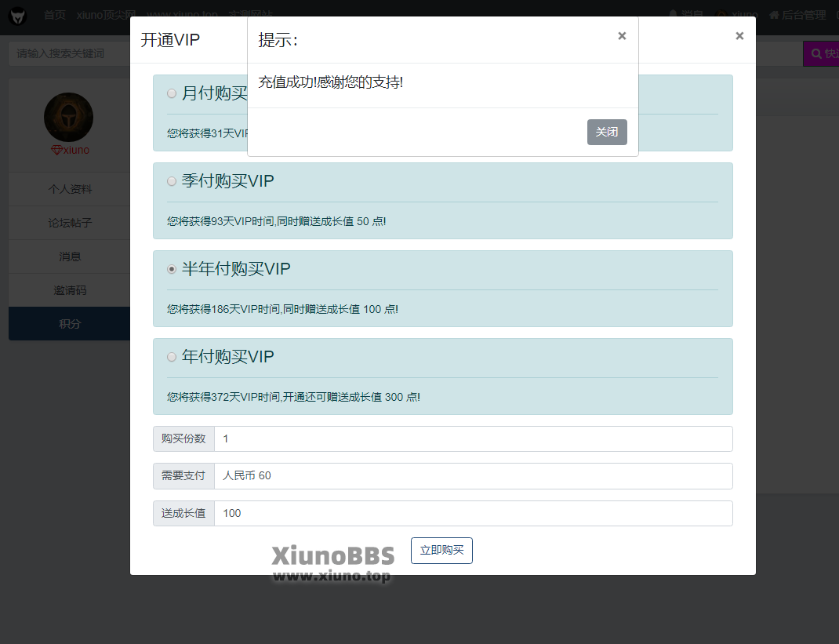
Task: Click the diamond VIP icon beside xiuno
Action: pos(56,150)
